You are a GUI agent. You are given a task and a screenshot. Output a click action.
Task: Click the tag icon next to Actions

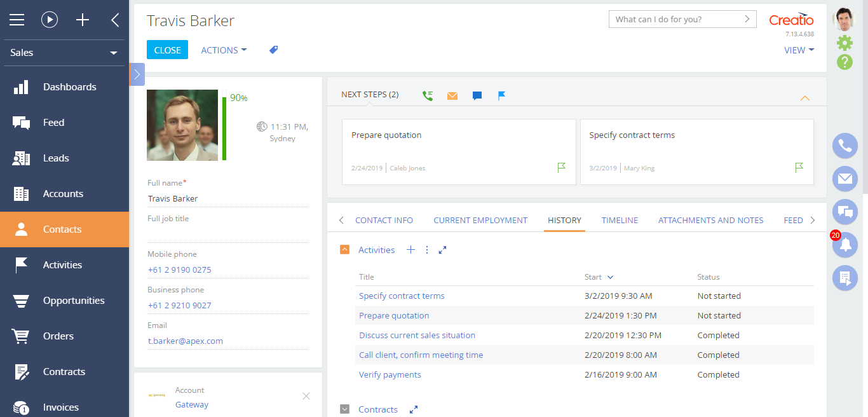pos(273,50)
